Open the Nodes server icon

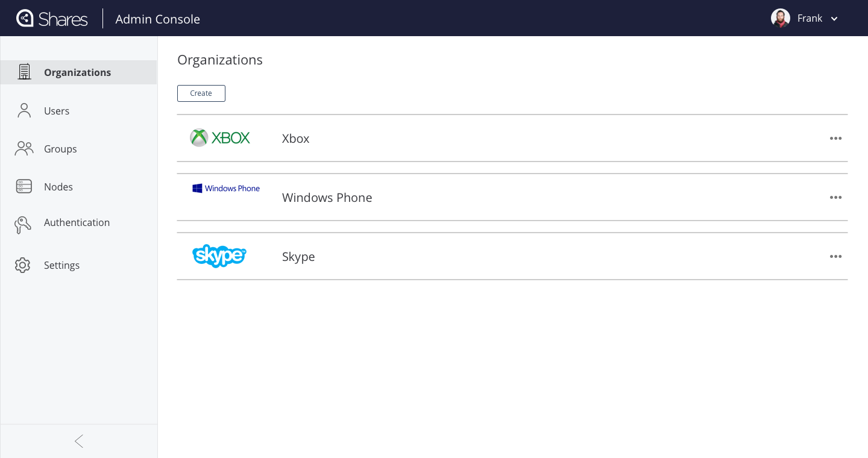24,186
